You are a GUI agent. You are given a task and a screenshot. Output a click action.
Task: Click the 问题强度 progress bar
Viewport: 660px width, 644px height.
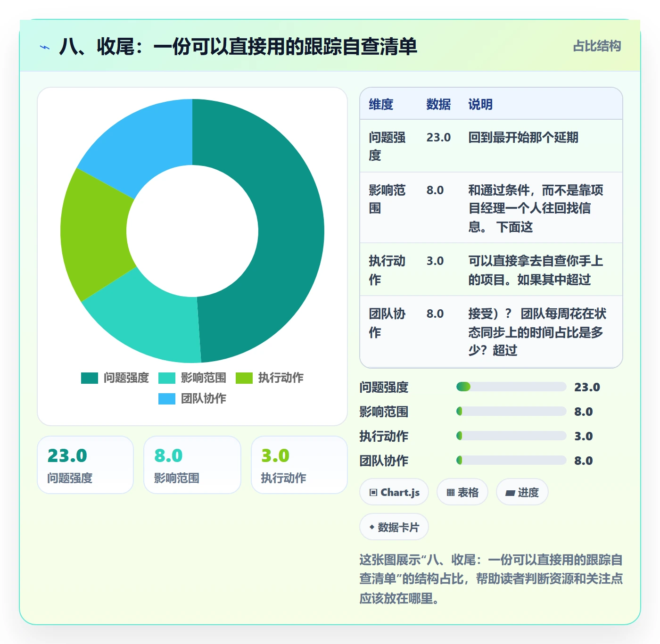point(511,387)
